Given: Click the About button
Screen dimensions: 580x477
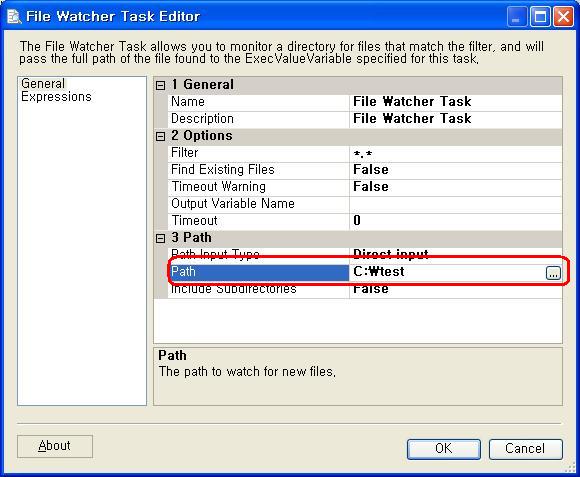Looking at the screenshot, I should (55, 446).
